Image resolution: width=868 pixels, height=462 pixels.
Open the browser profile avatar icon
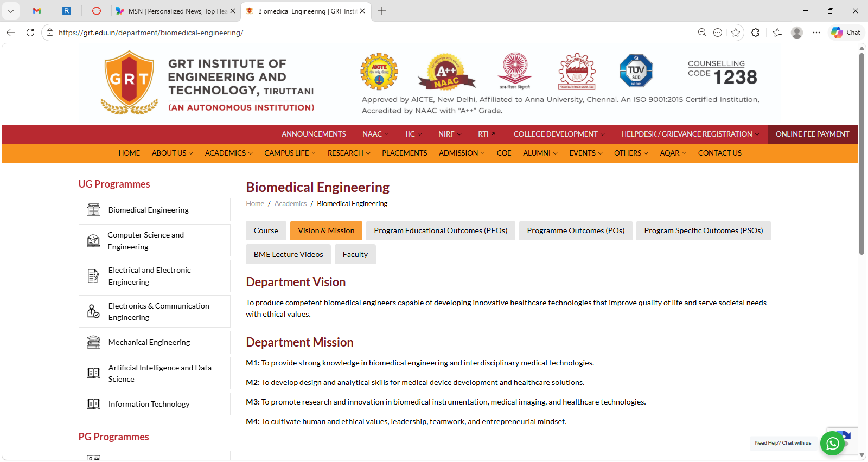tap(796, 33)
